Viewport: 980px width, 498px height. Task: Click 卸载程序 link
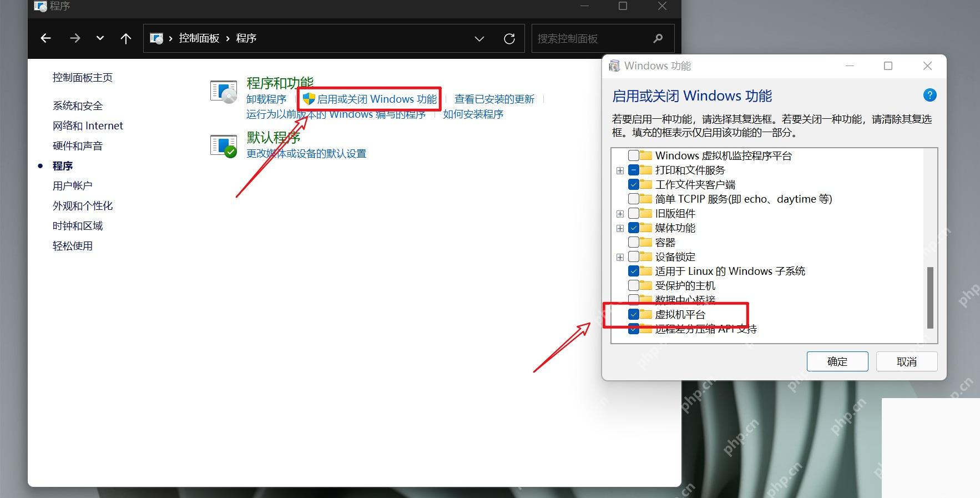click(266, 99)
